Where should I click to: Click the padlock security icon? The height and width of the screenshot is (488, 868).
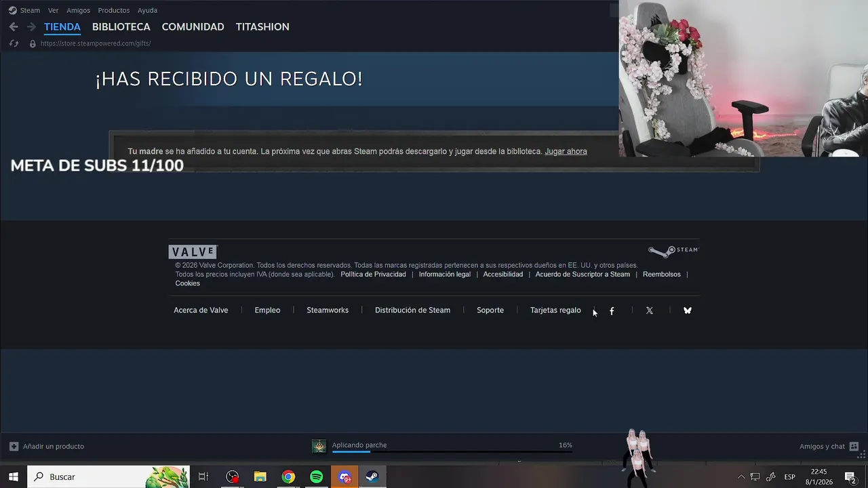click(33, 43)
